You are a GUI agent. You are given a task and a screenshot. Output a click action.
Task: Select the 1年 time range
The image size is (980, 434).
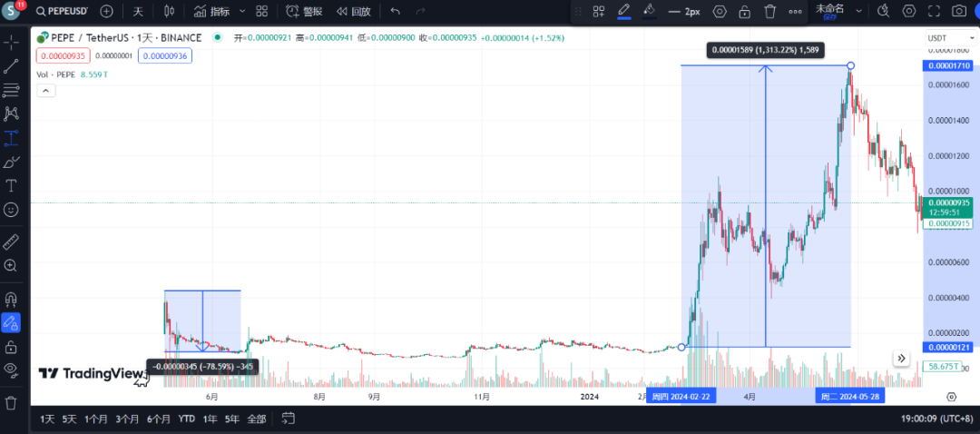pyautogui.click(x=211, y=419)
